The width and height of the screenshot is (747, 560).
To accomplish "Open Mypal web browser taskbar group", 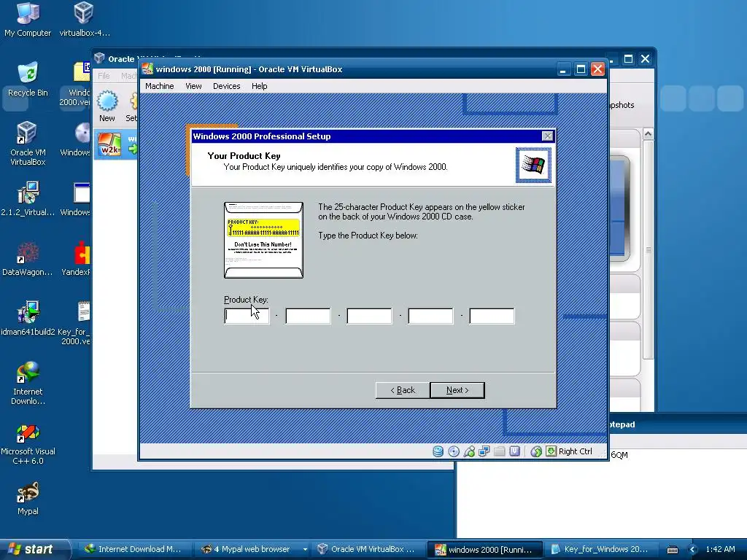I will 252,550.
